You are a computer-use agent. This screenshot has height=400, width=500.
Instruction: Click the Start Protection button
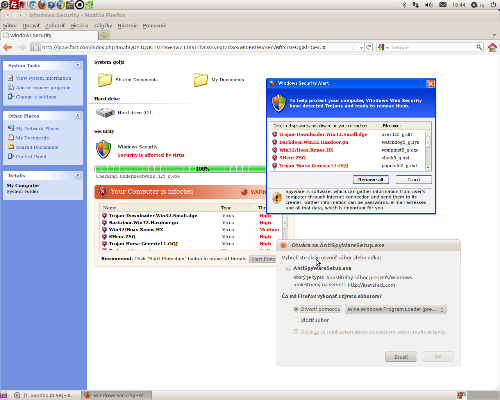(263, 259)
